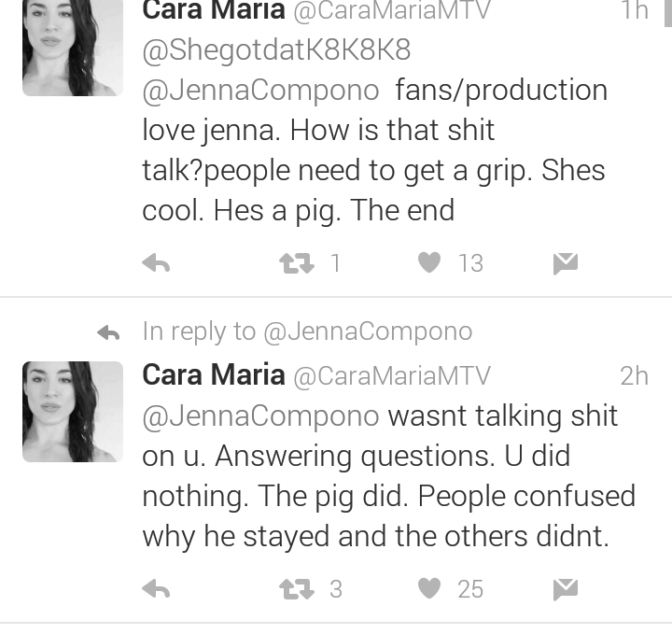Image resolution: width=672 pixels, height=634 pixels.
Task: Reply to the 'wasnt talking shit' tweet
Action: (x=156, y=588)
